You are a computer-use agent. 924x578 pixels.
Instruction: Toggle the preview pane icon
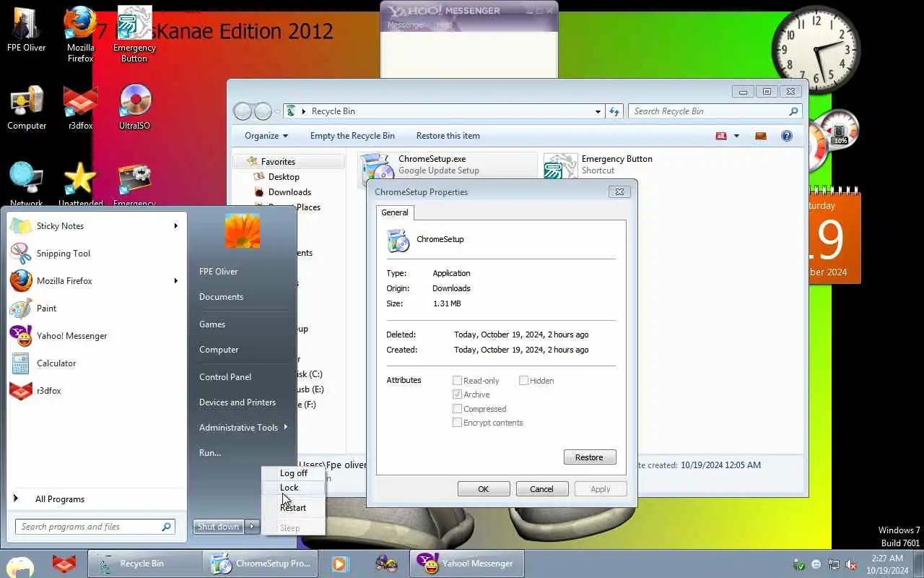click(x=761, y=136)
